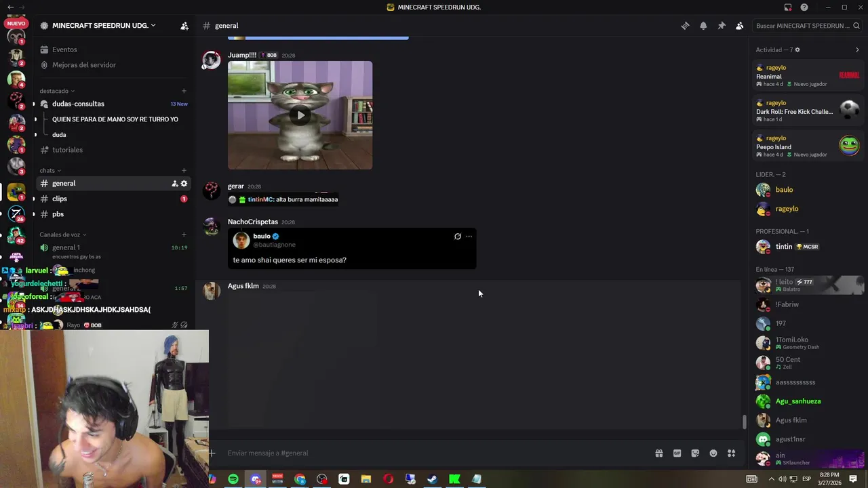Open the sticker picker

pos(695,453)
